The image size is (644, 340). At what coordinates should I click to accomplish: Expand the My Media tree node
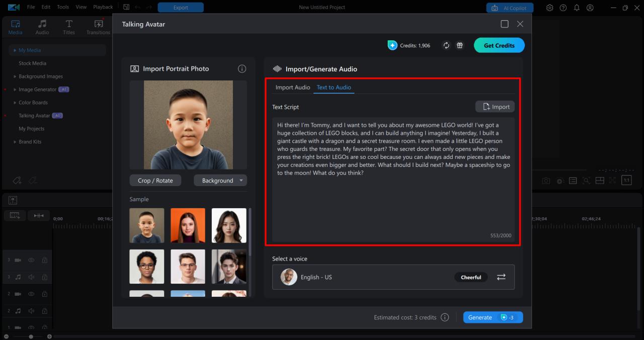point(15,50)
